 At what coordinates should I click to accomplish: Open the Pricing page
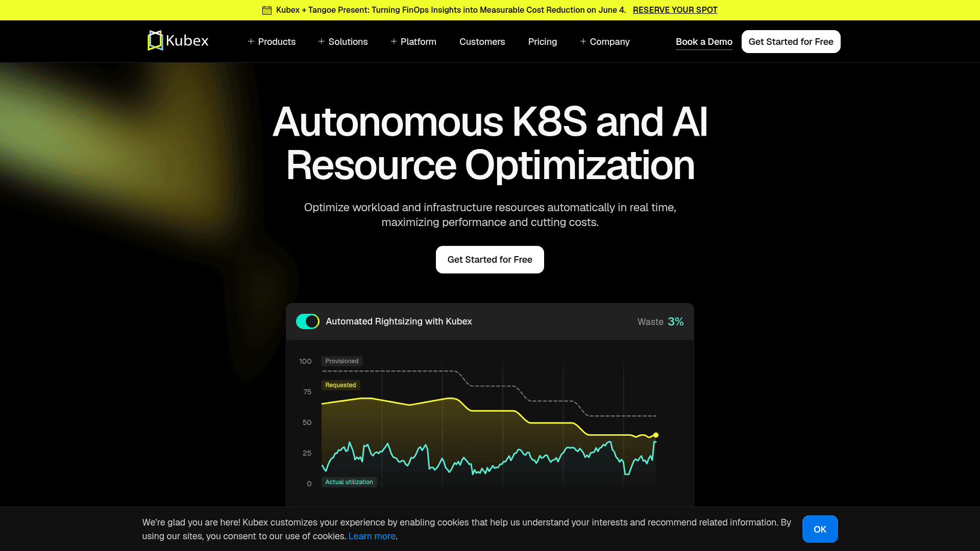543,42
